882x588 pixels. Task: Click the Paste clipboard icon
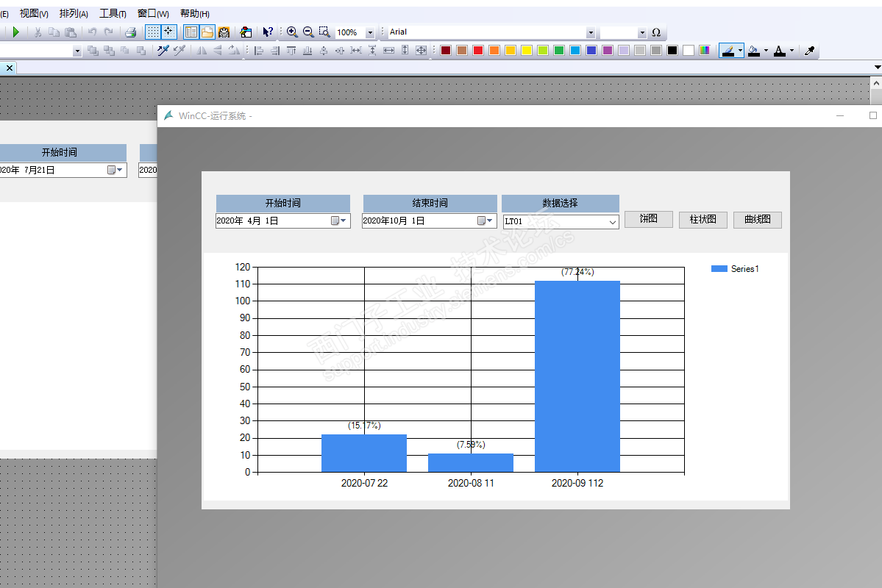tap(71, 32)
